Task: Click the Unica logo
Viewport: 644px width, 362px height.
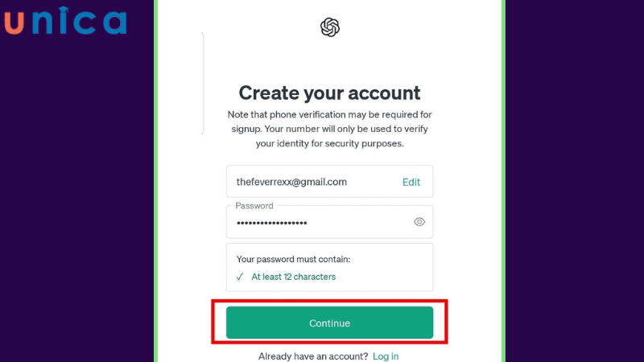Action: (65, 21)
